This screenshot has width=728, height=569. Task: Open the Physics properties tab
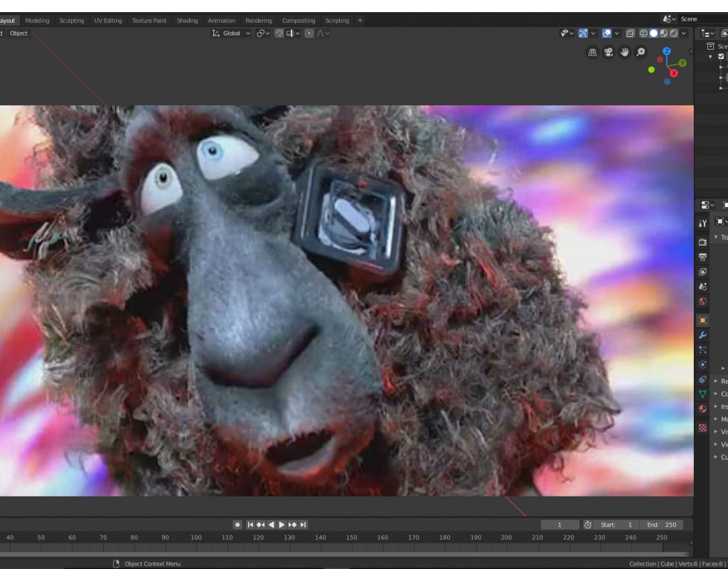click(x=702, y=365)
